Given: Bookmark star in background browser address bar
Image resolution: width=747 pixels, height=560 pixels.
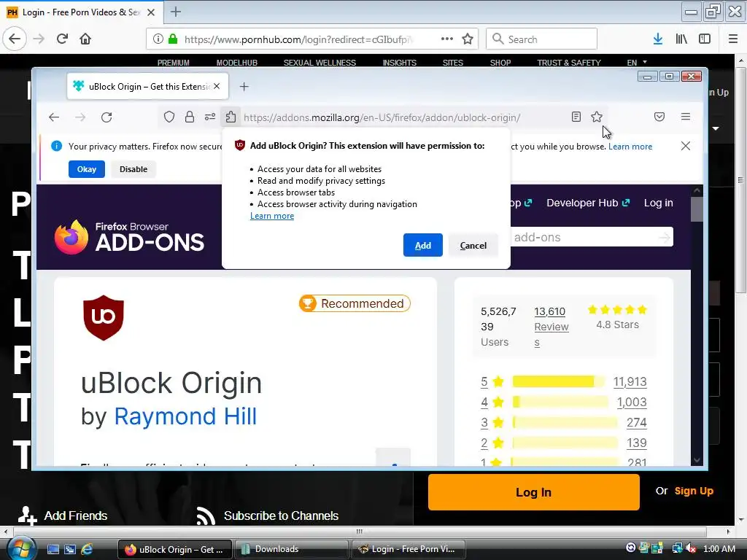Looking at the screenshot, I should (x=468, y=39).
